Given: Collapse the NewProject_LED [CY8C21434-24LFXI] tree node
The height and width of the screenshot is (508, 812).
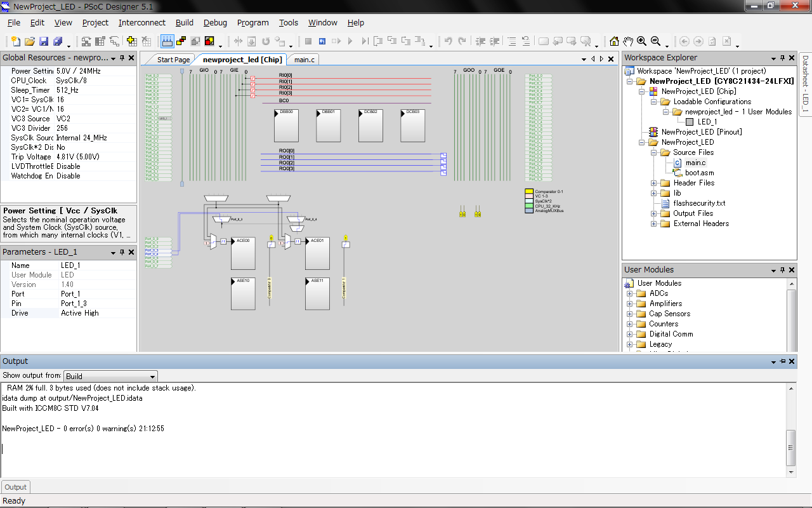Looking at the screenshot, I should (629, 81).
